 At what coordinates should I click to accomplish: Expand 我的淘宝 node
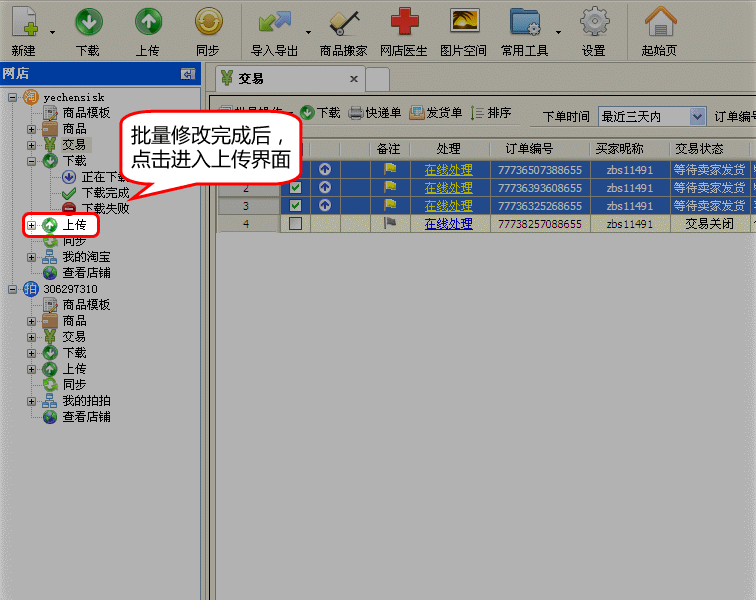(31, 257)
